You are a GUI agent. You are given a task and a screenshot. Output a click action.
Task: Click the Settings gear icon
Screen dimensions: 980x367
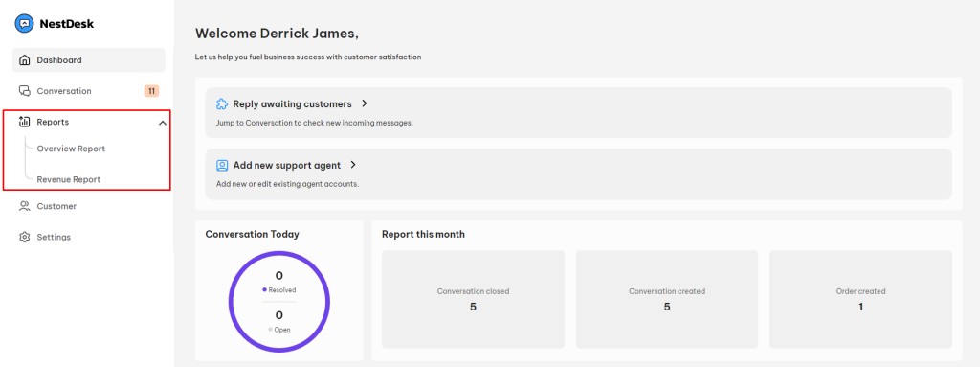coord(24,237)
